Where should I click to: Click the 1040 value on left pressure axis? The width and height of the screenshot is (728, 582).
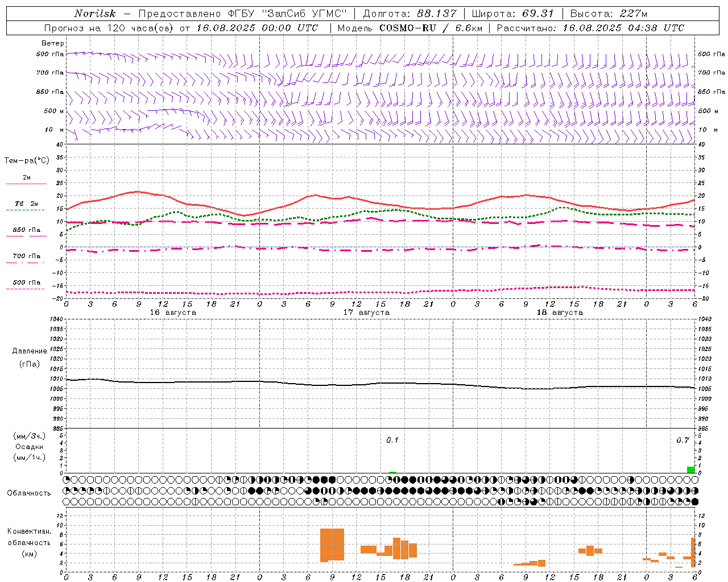(56, 319)
